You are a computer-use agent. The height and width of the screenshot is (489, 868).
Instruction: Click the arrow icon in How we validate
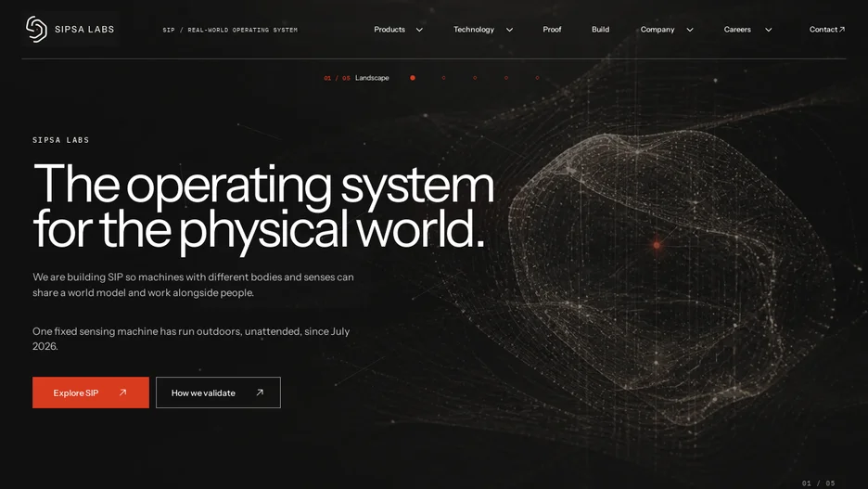click(x=260, y=392)
